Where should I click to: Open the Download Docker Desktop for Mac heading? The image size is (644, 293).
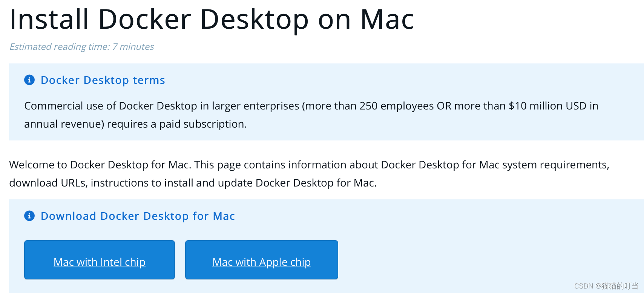point(138,216)
